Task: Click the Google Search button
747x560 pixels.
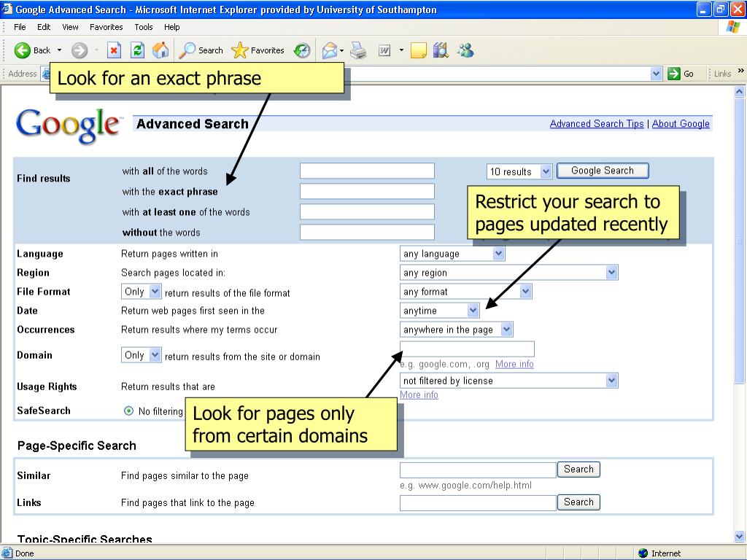Action: 603,171
